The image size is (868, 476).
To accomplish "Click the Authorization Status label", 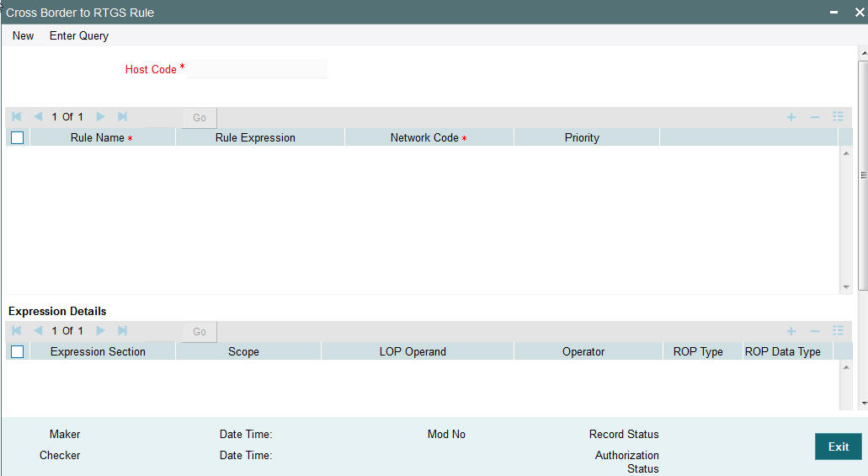I will click(x=626, y=462).
